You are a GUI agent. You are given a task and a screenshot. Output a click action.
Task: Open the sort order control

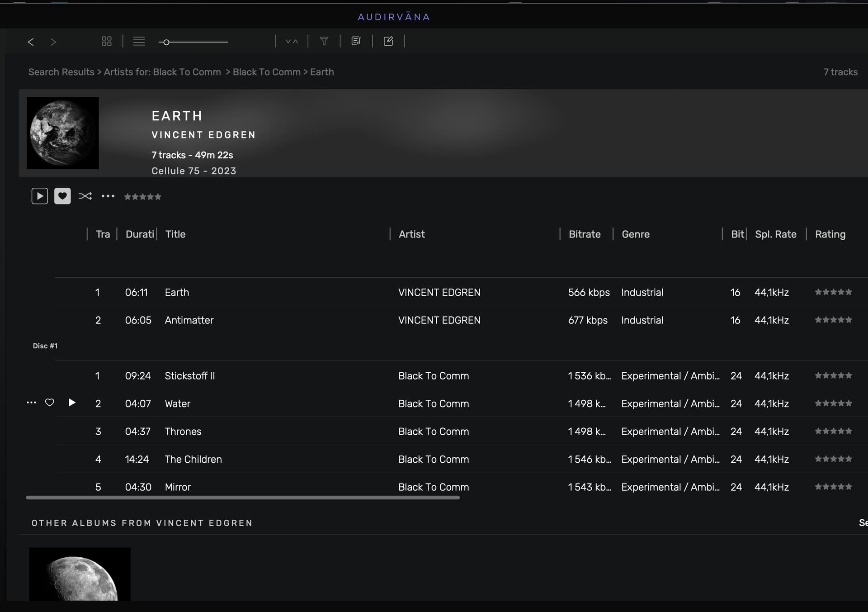(292, 42)
